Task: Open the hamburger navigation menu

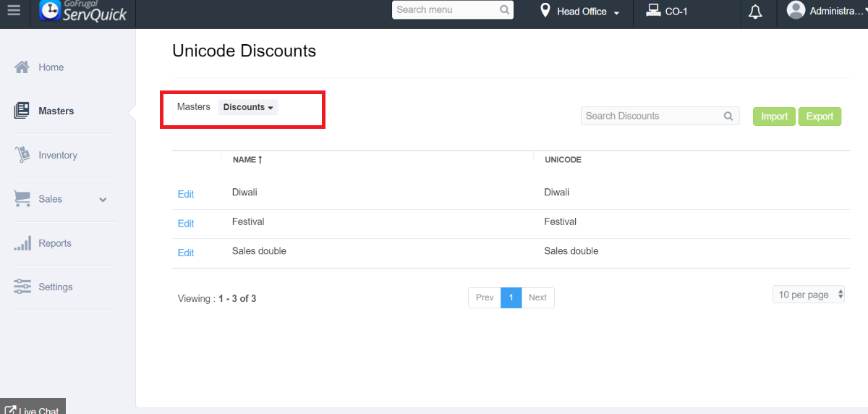Action: [14, 11]
